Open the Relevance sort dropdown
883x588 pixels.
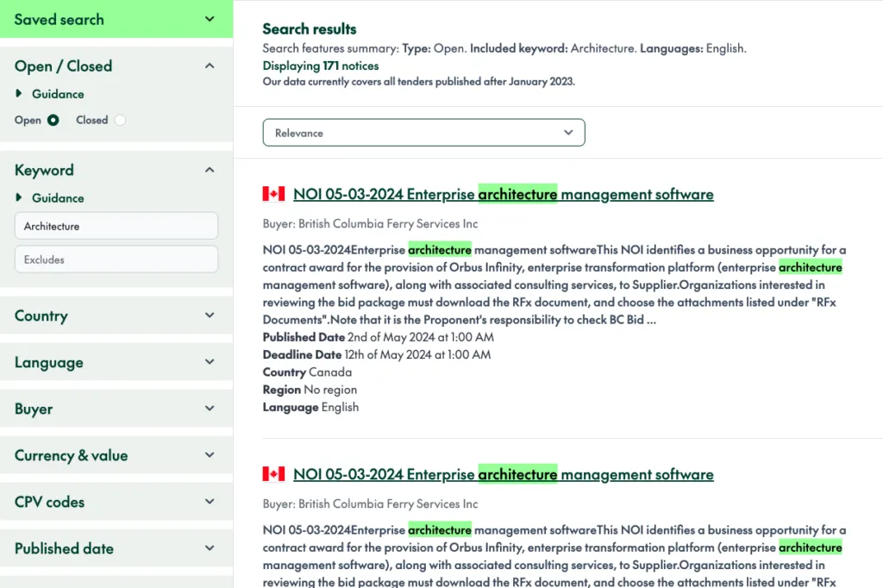point(423,133)
